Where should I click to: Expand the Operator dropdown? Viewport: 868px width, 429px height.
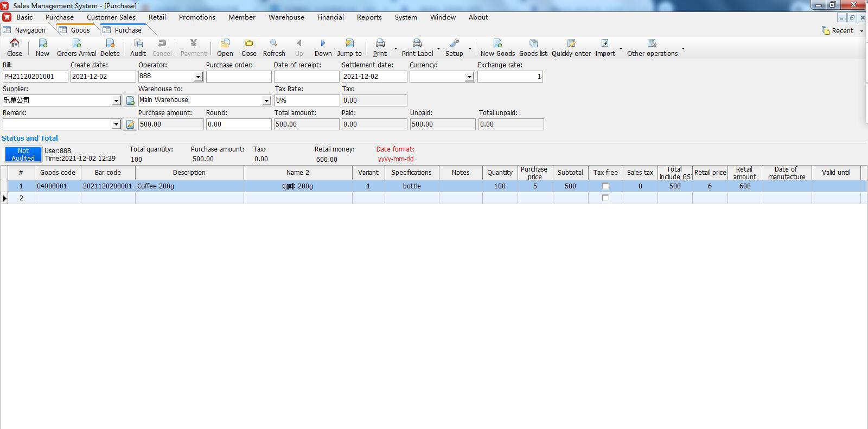tap(198, 77)
